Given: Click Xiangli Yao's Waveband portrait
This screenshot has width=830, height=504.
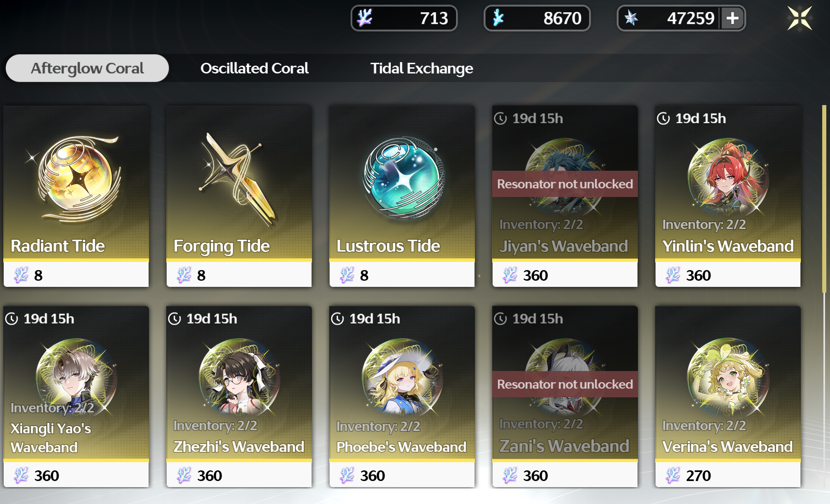Looking at the screenshot, I should tap(76, 378).
